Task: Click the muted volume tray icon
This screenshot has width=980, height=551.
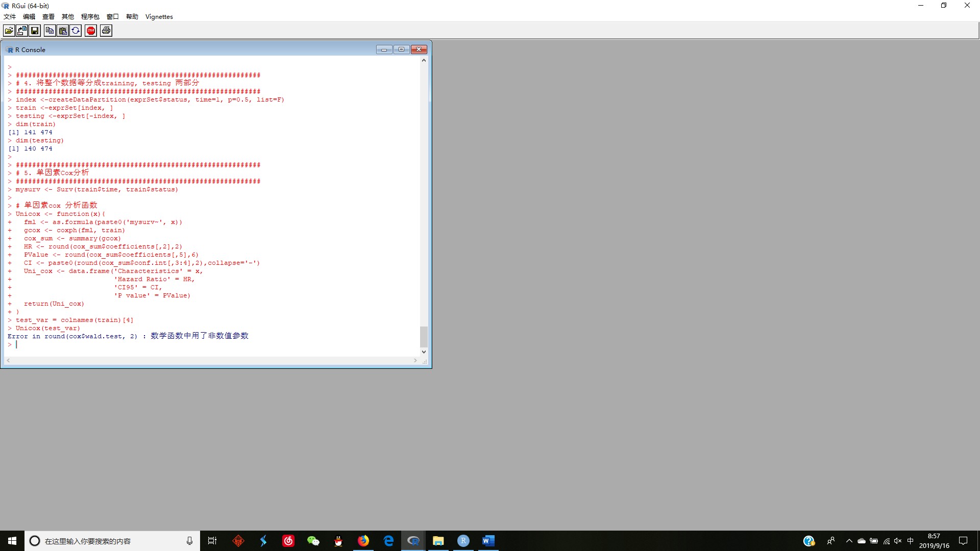Action: (898, 541)
